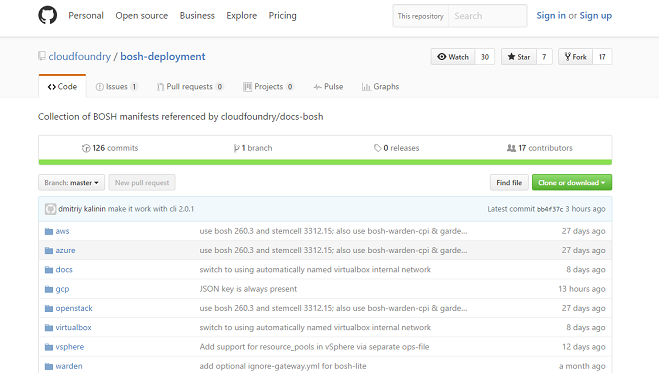The width and height of the screenshot is (659, 373).
Task: Click the Fork button
Action: [x=576, y=57]
